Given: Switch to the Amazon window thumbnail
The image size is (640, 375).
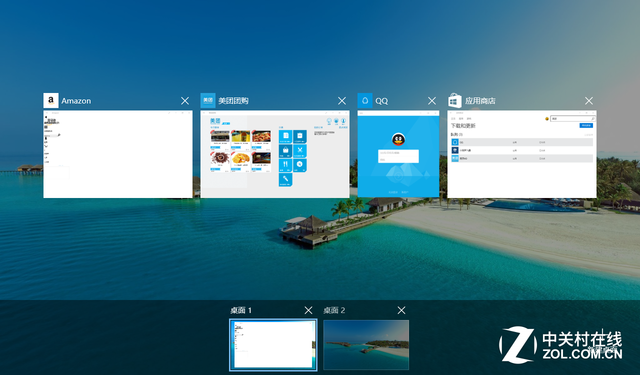Looking at the screenshot, I should coord(118,154).
